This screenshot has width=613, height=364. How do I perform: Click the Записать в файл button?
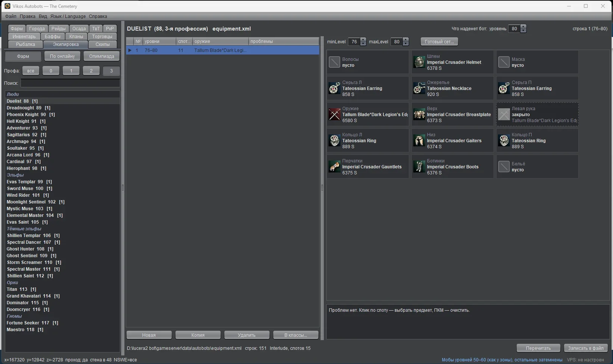(x=586, y=348)
